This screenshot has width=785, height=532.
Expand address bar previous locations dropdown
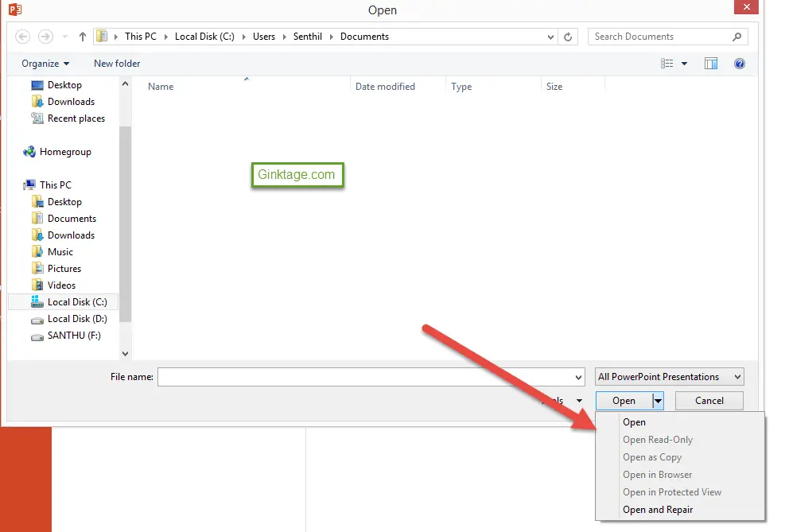tap(550, 37)
